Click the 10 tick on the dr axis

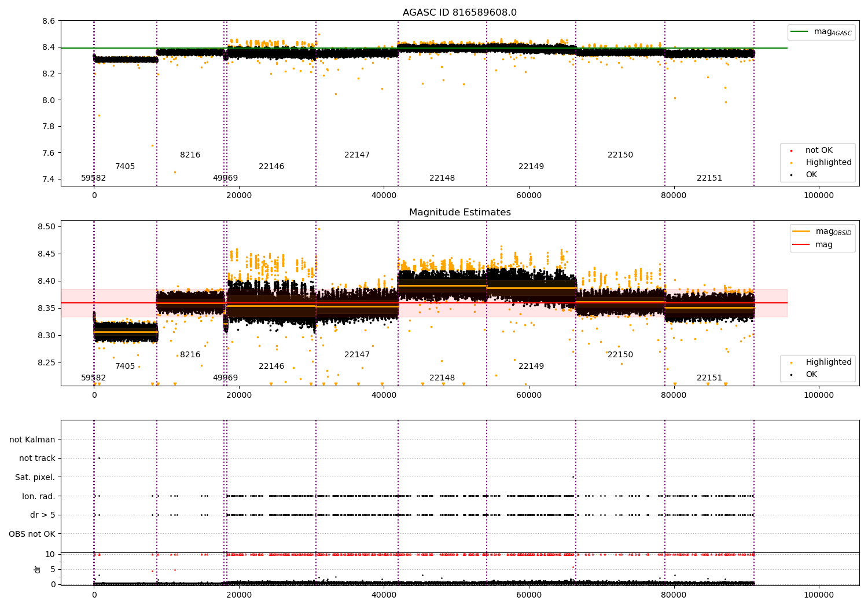[50, 555]
